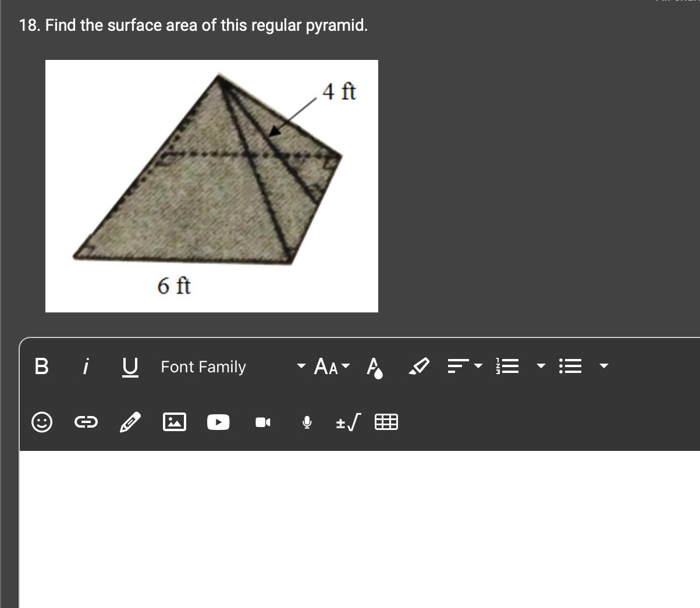Screen dimensions: 700x608
Task: Insert an image into the response
Action: [x=174, y=422]
